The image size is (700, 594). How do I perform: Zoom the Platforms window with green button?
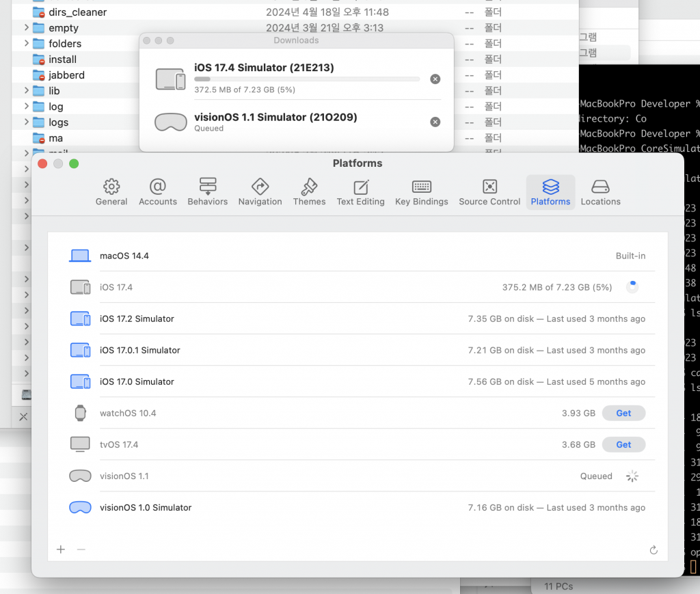pos(74,164)
